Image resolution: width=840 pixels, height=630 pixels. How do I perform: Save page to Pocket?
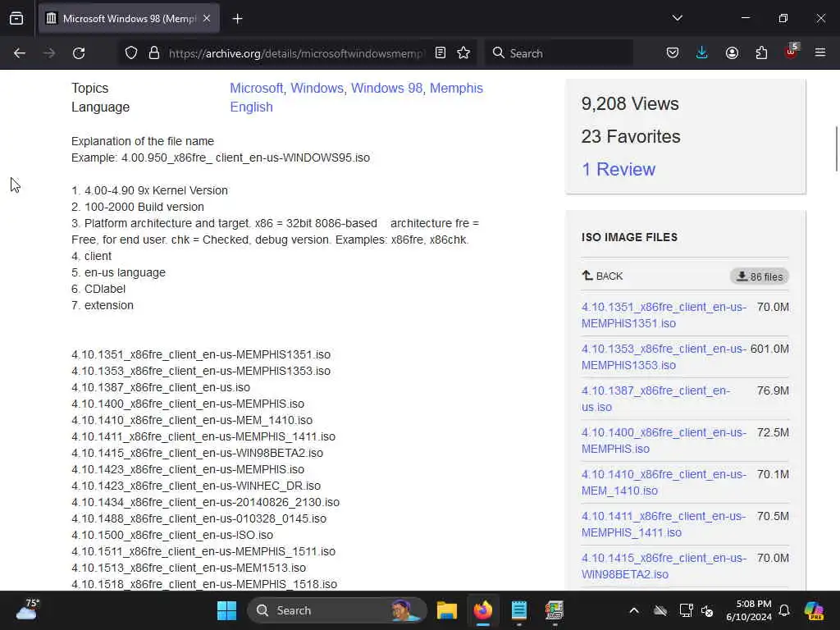click(673, 53)
